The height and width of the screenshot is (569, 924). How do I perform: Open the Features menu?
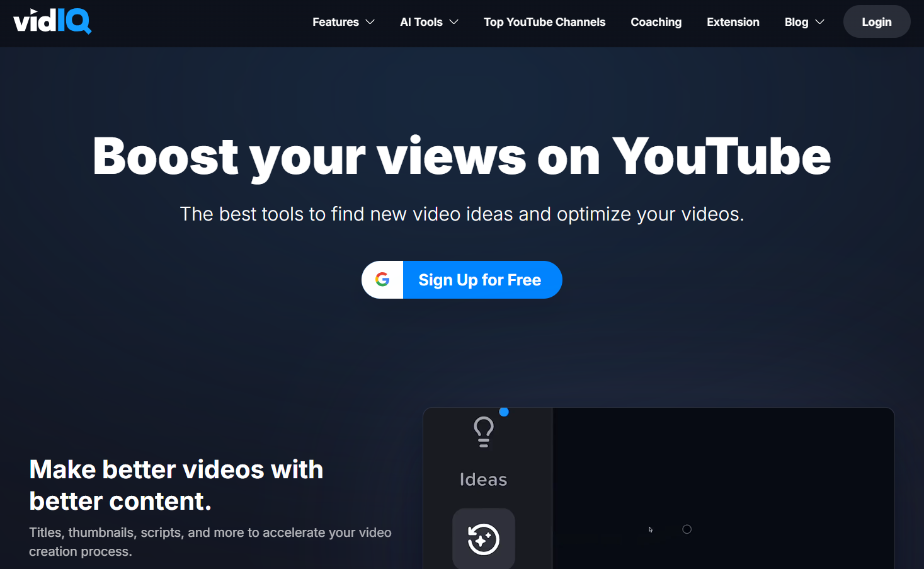(343, 22)
